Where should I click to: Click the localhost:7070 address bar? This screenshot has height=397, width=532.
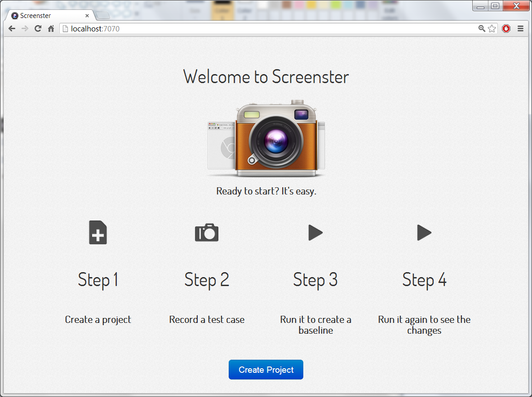270,29
